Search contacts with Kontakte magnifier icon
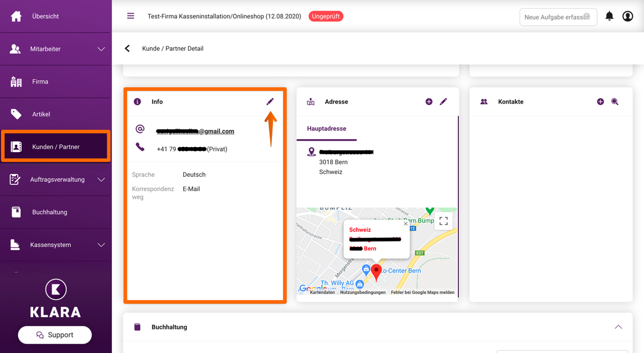 [x=615, y=102]
